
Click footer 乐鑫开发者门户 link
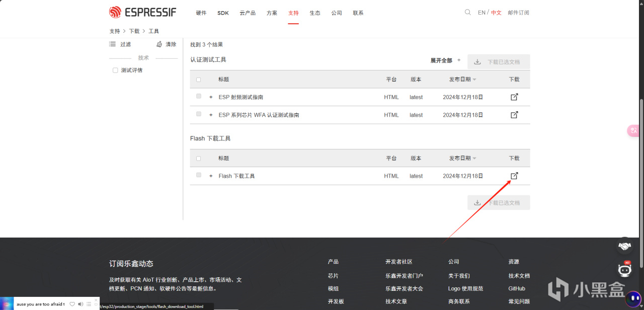pos(404,276)
